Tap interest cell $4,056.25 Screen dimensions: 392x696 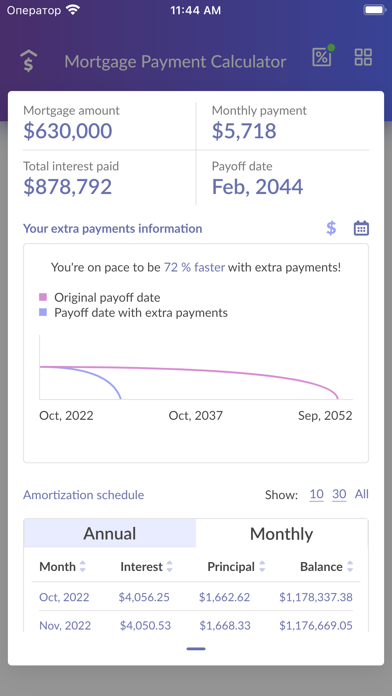point(144,597)
